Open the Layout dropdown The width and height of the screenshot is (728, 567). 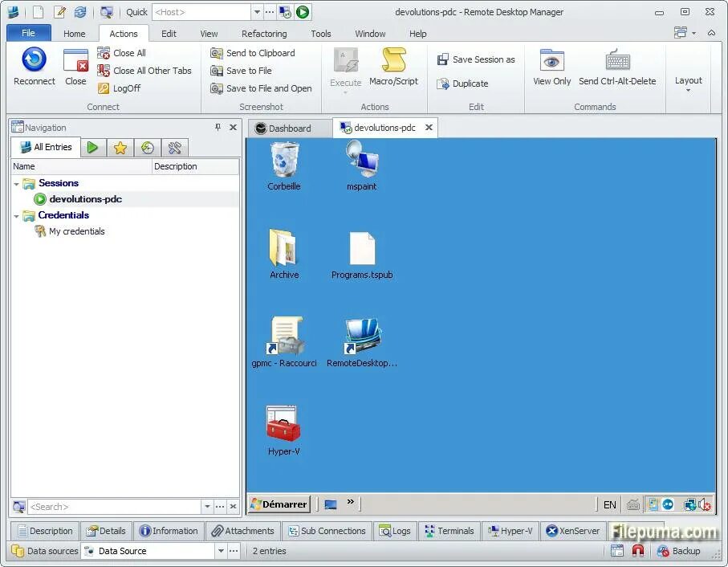point(689,83)
